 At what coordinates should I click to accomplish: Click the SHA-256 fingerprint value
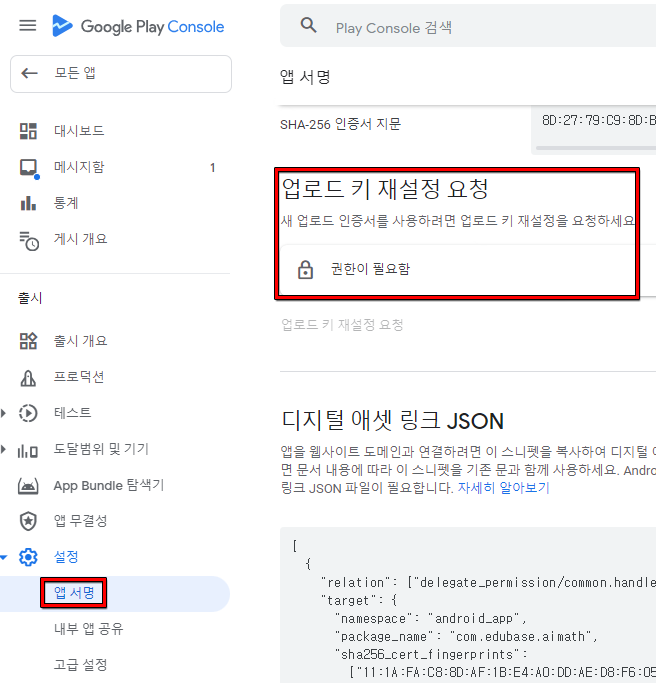tap(599, 121)
